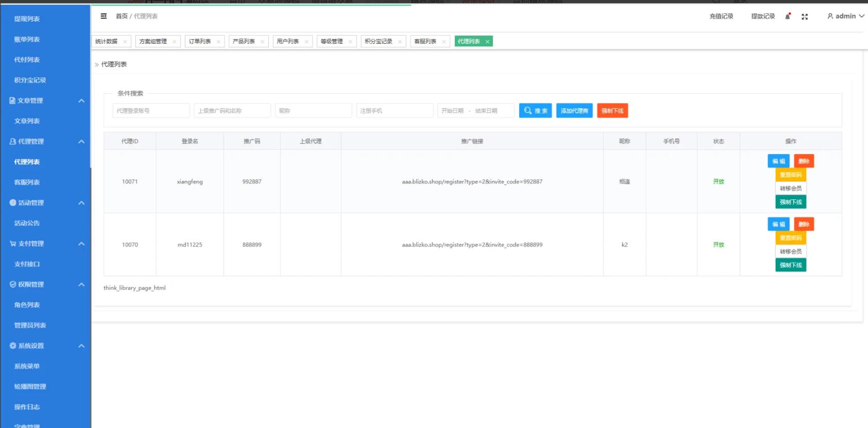Collapse the 文章管理 sidebar section

tap(81, 101)
